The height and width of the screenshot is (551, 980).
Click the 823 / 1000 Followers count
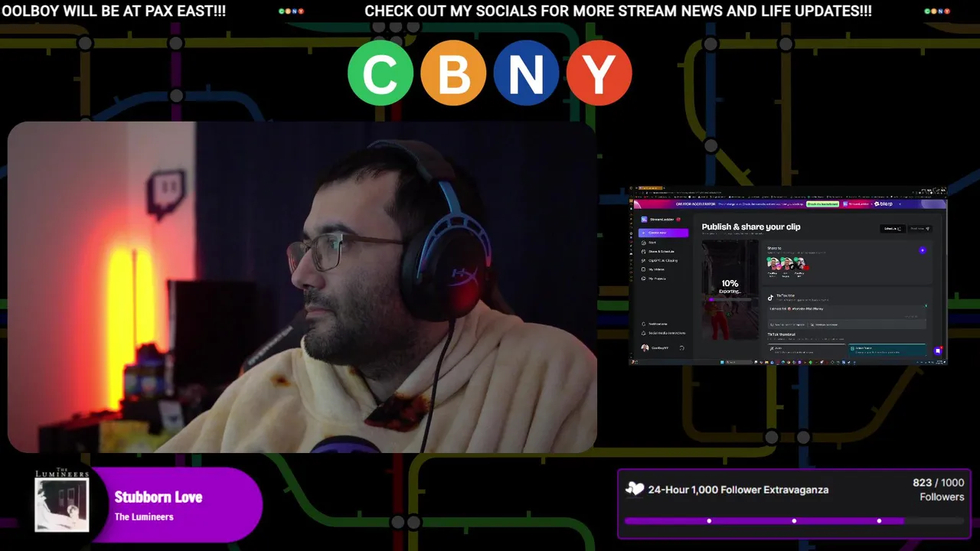(x=939, y=490)
